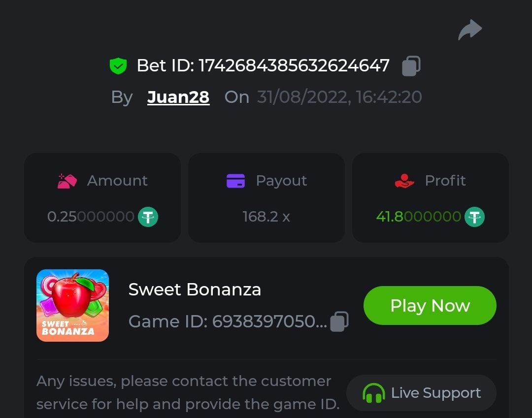Screen dimensions: 532x418
Task: Click the purple Payout card icon
Action: pos(235,181)
